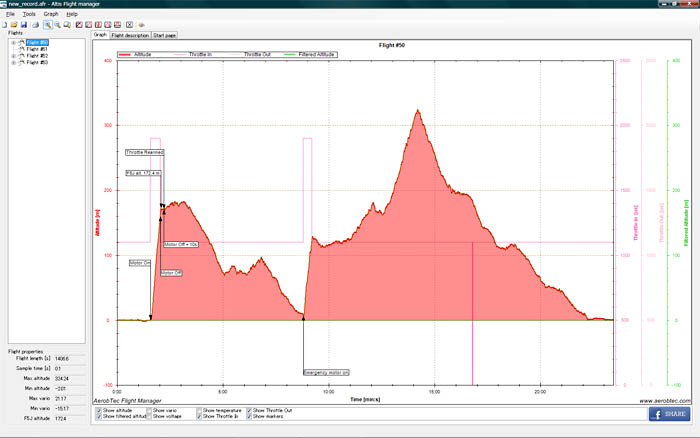The height and width of the screenshot is (438, 700).
Task: Select Flight #52 in the flights tree
Action: click(x=37, y=56)
